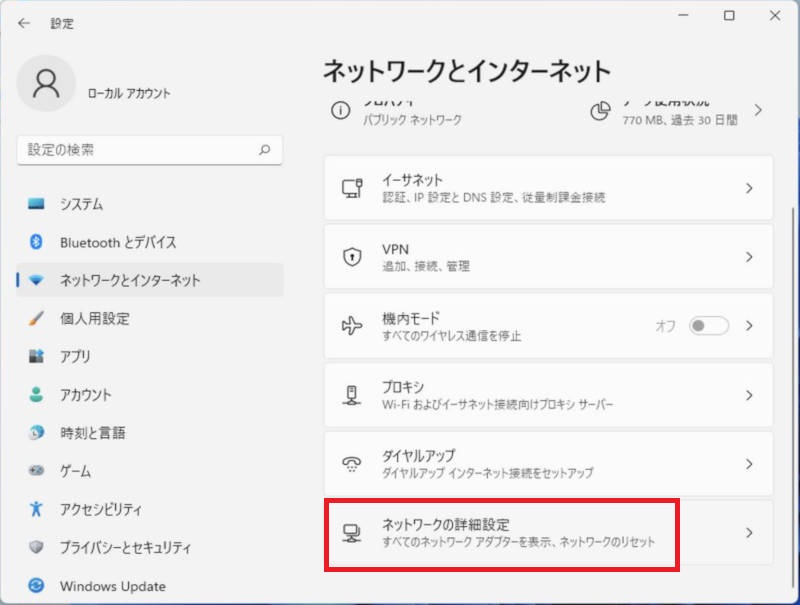Expand the プロキシ row chevron

click(749, 395)
